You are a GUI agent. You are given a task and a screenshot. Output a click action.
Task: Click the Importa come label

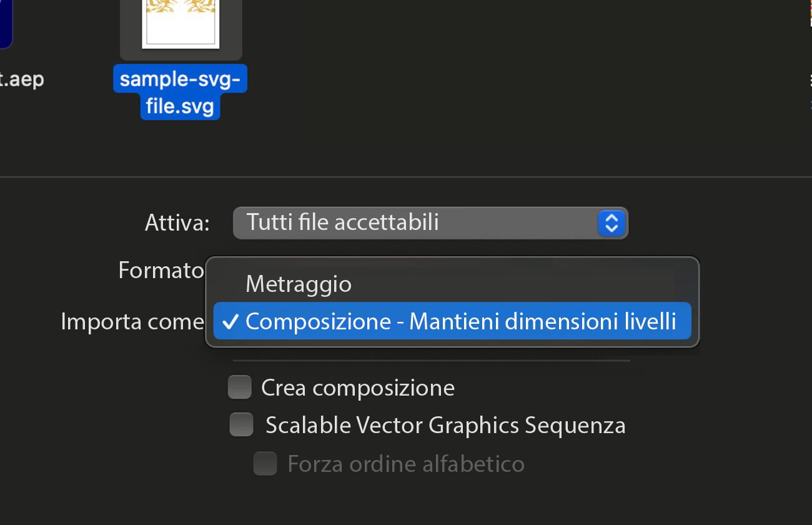tap(132, 321)
